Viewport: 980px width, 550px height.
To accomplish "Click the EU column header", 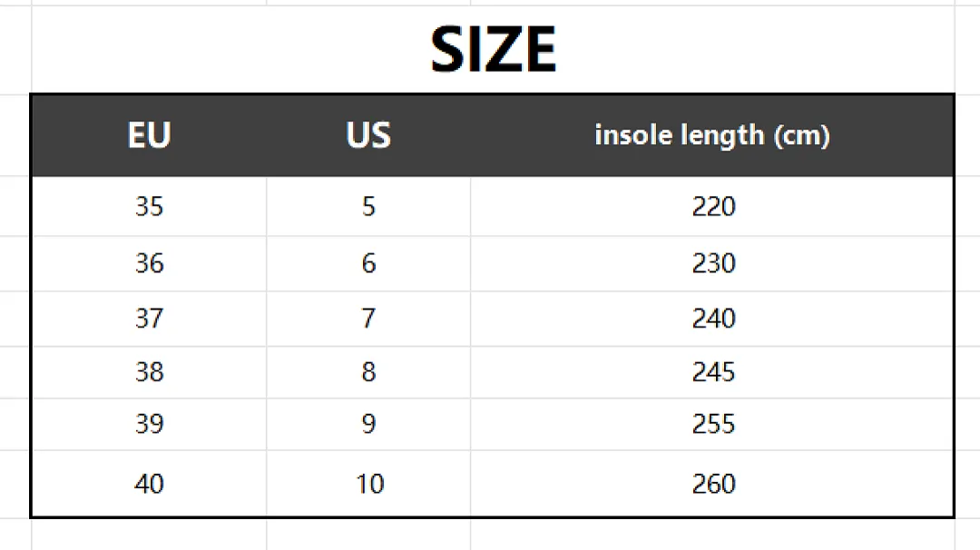I will (x=150, y=135).
